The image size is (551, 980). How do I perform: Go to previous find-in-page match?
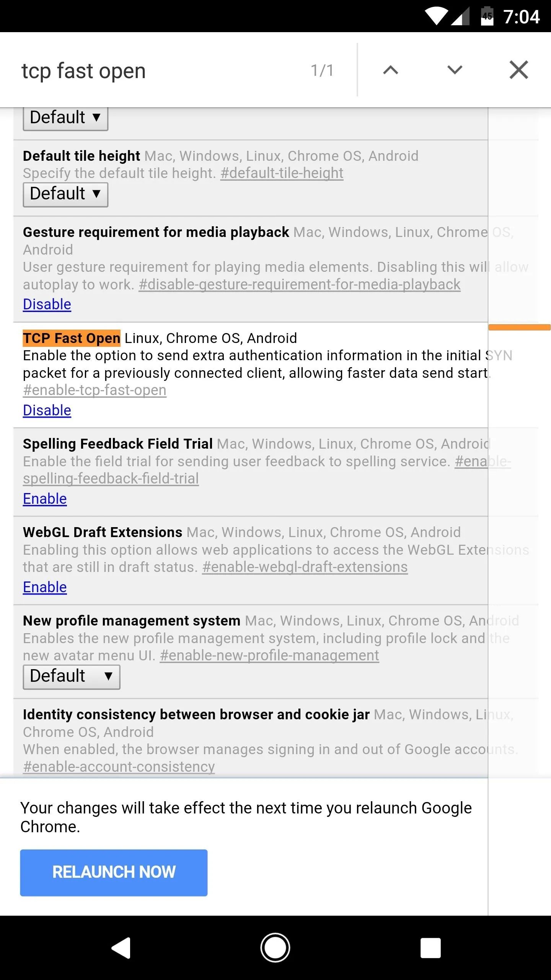pyautogui.click(x=391, y=70)
